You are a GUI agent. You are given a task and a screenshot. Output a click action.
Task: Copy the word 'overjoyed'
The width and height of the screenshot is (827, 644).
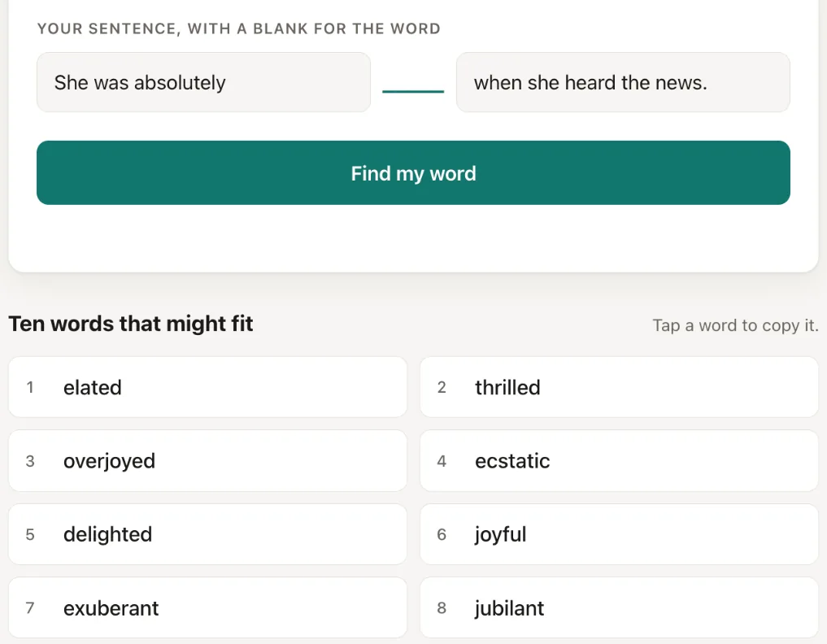tap(208, 461)
